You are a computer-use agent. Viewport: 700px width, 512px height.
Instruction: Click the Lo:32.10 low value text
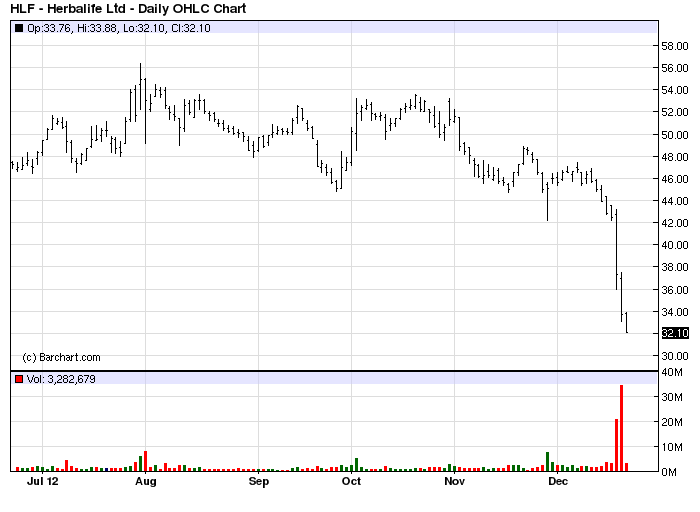144,28
